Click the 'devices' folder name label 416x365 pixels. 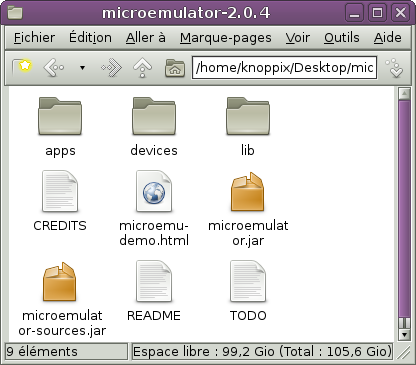point(154,150)
